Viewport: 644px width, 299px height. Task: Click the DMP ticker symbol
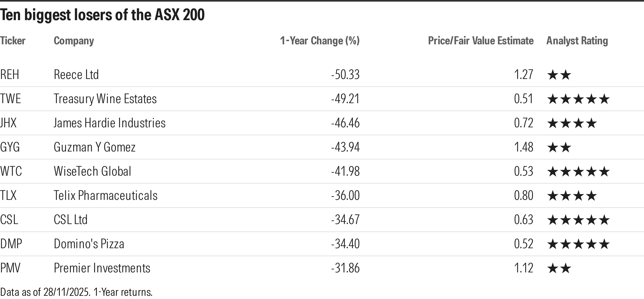(11, 244)
